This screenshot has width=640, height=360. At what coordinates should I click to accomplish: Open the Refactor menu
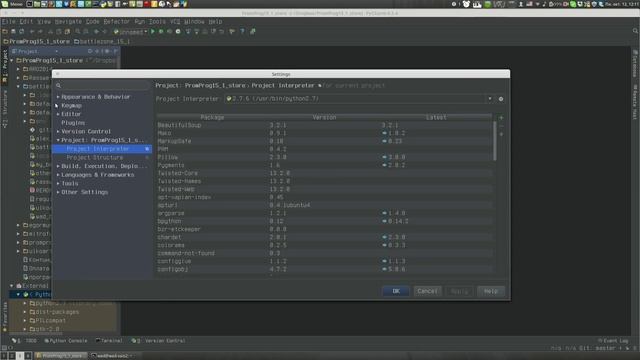[x=116, y=22]
